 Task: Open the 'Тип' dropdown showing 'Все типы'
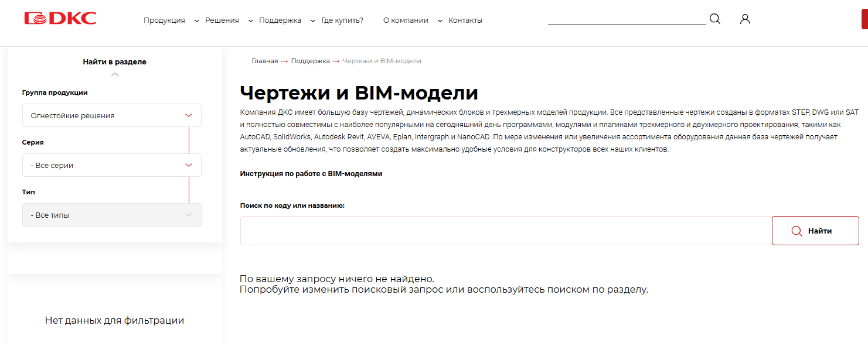111,215
